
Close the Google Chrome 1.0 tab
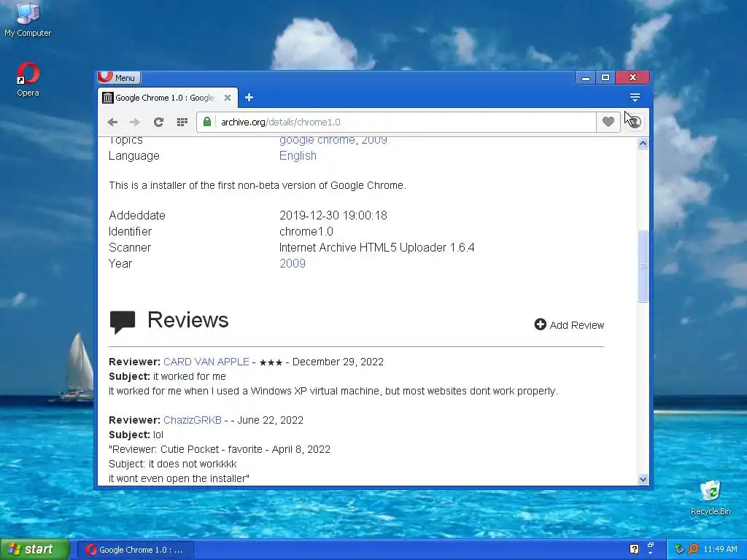[x=228, y=98]
